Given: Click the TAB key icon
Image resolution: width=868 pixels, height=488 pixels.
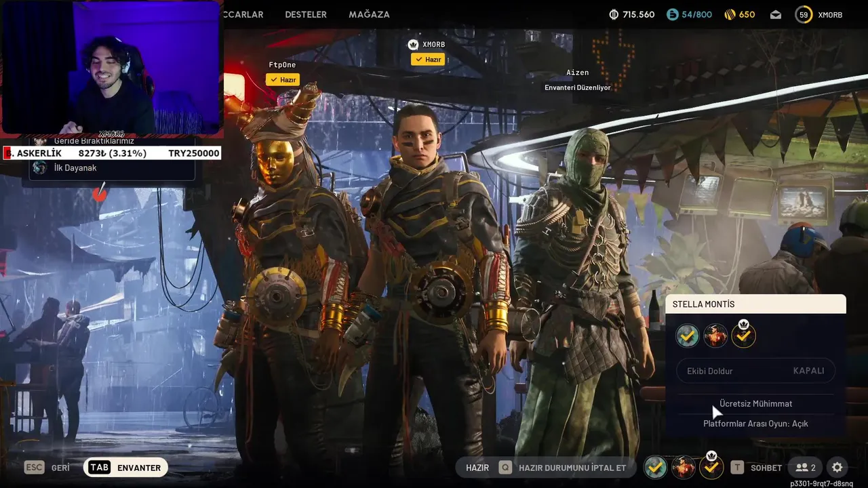Looking at the screenshot, I should pos(100,468).
